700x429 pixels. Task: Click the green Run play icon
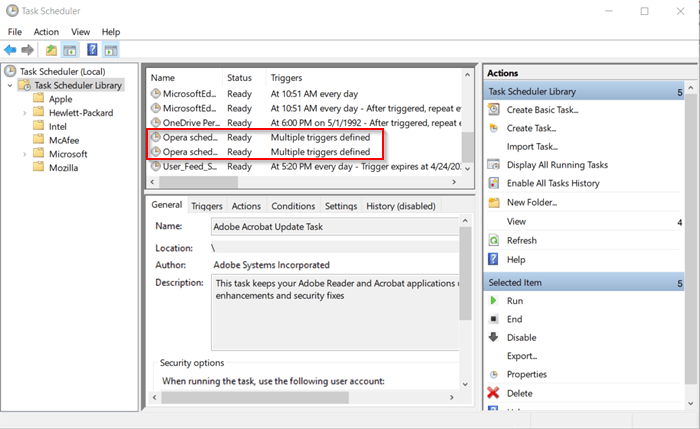click(493, 300)
